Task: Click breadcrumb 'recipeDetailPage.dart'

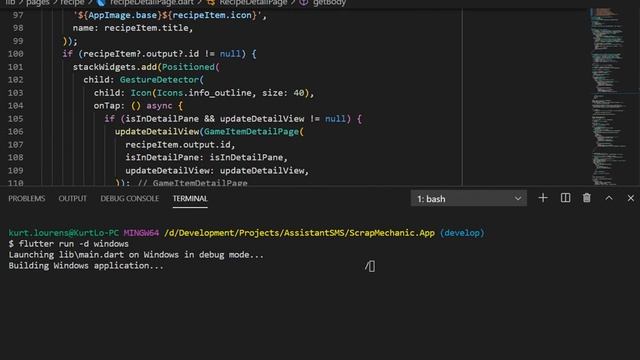Action: tap(151, 3)
